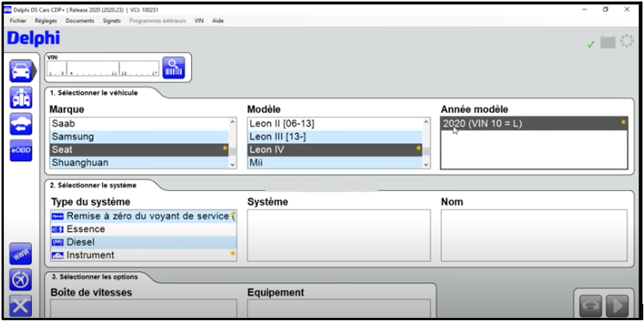This screenshot has width=644, height=321.
Task: Select 2020 (VIN 10 = L) year
Action: [534, 123]
